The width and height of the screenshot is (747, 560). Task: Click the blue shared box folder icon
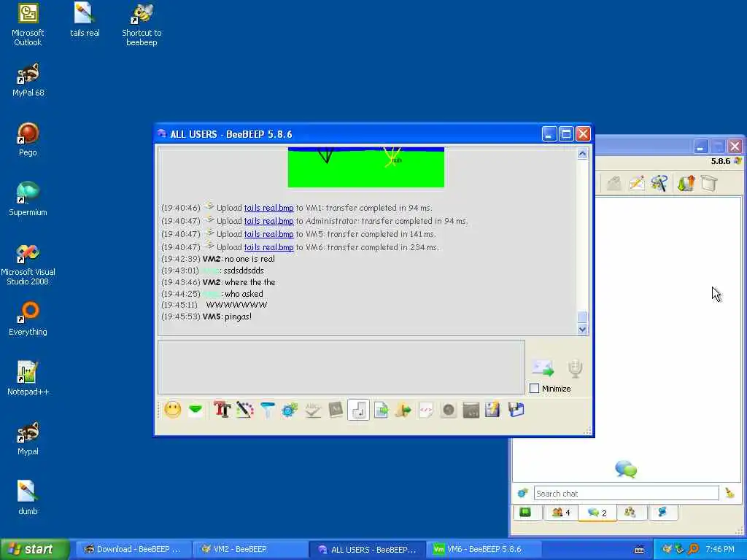tap(516, 410)
